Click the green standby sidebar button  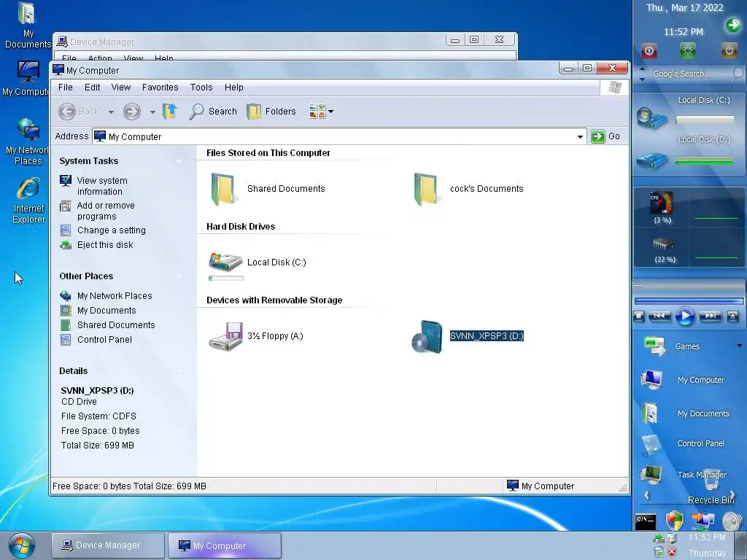click(687, 50)
